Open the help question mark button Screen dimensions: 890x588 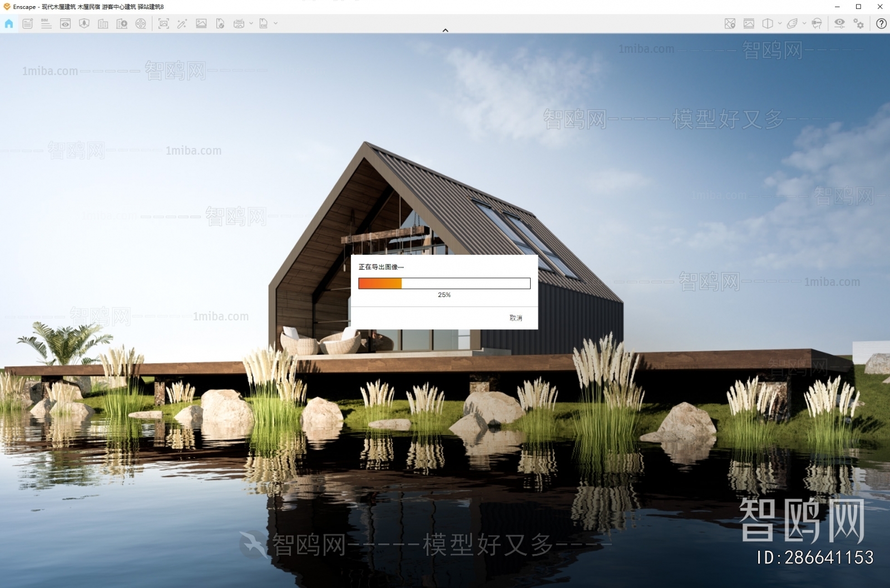(881, 23)
